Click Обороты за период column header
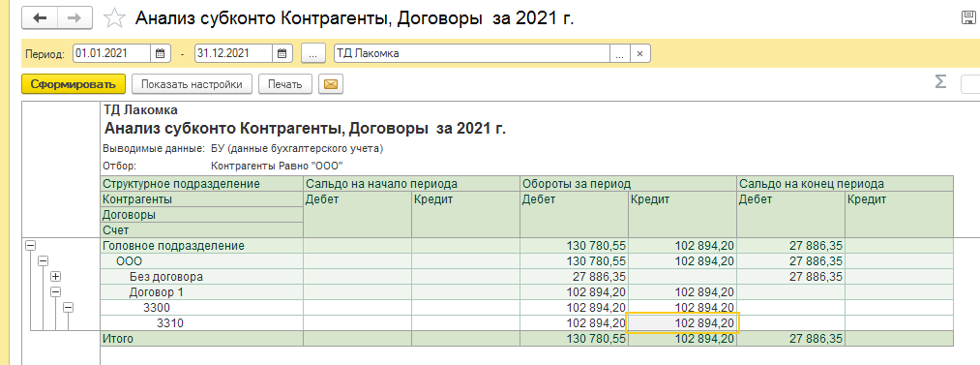 point(629,184)
